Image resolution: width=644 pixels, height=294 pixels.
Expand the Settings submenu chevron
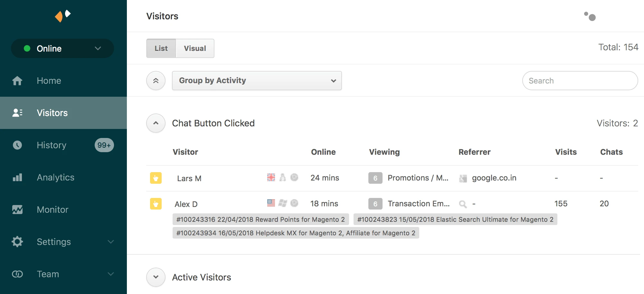(111, 242)
